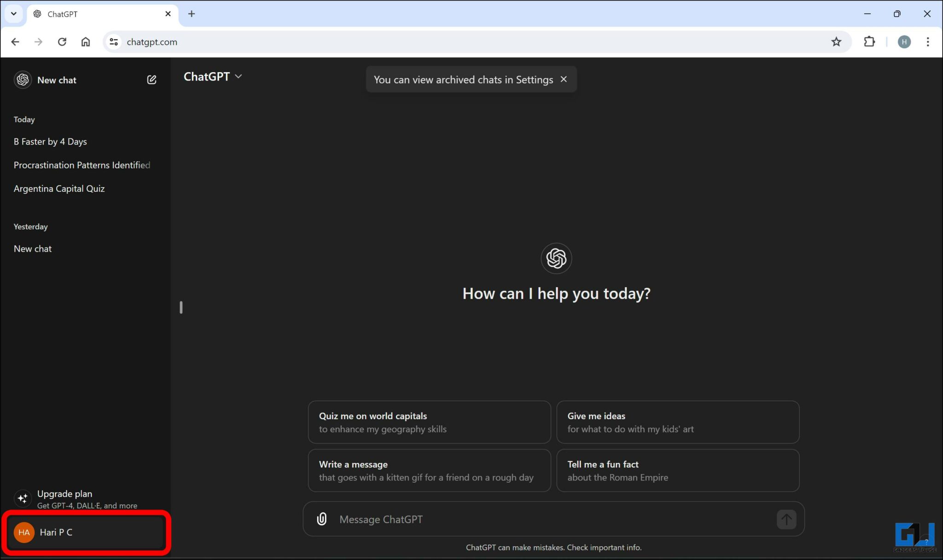
Task: Open the ChatGPT model selector dropdown
Action: pyautogui.click(x=213, y=76)
